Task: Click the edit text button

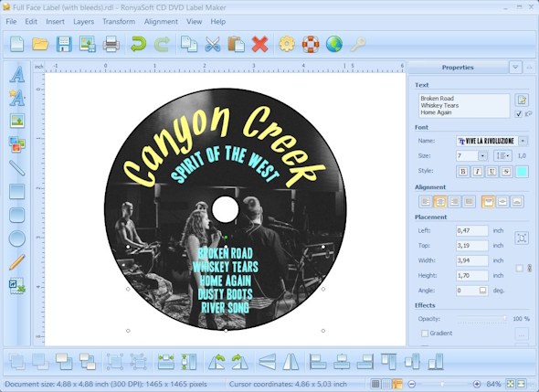Action: [522, 101]
